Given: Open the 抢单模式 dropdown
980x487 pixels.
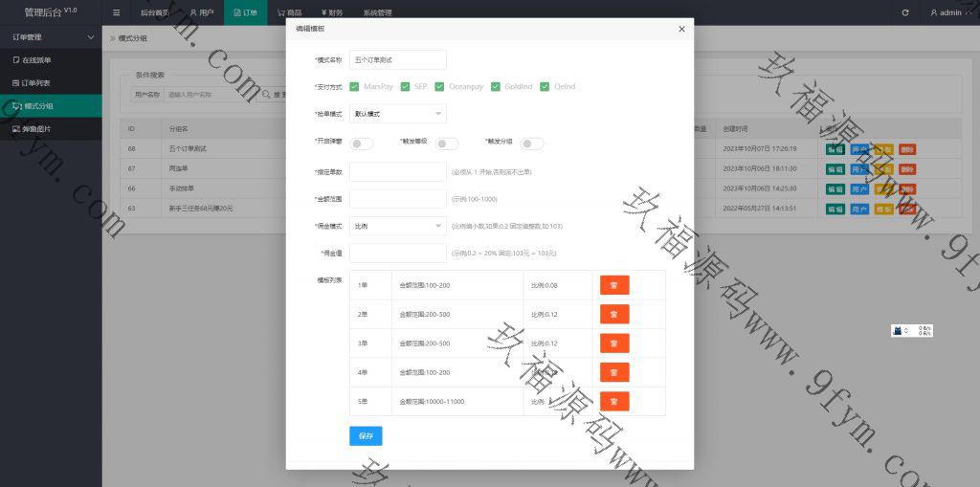Looking at the screenshot, I should click(397, 114).
